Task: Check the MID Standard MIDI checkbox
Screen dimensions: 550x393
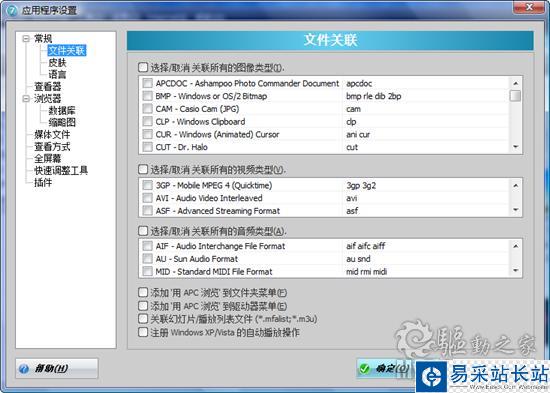Action: click(148, 271)
